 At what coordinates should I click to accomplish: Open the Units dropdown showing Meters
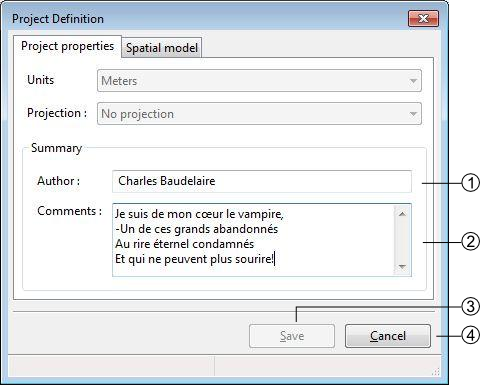click(x=259, y=81)
